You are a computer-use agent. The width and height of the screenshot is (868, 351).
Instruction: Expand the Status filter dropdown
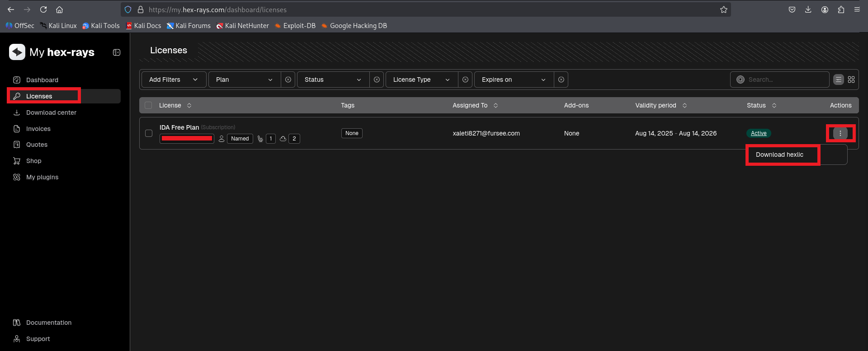[333, 80]
